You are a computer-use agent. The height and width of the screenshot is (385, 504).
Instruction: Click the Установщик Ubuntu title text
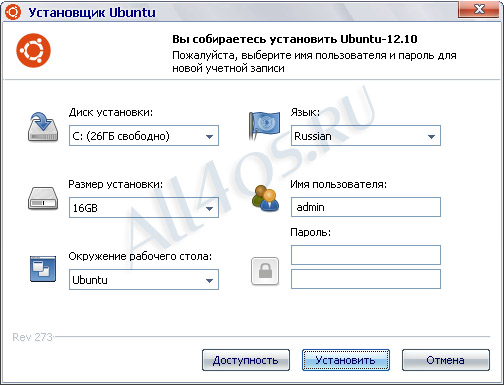92,13
